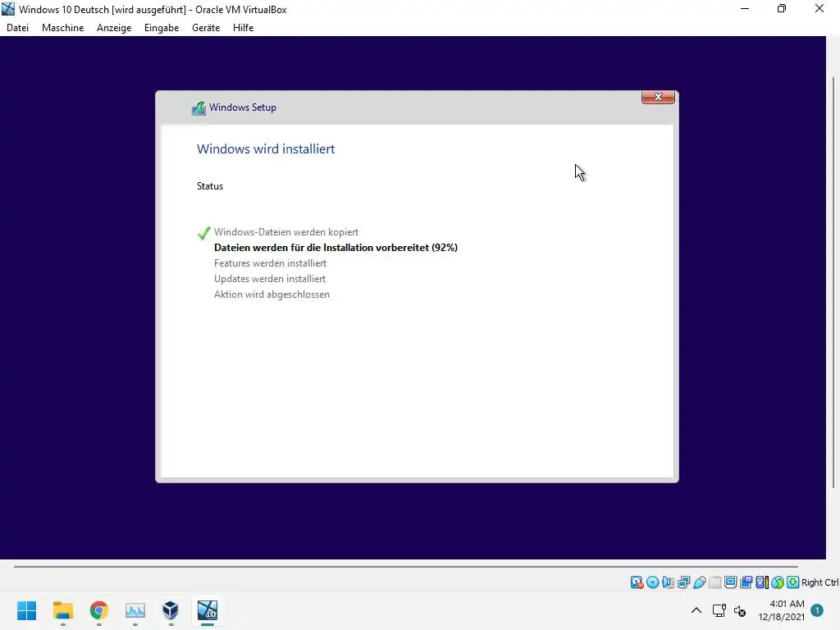Click the Right Ctrl host key label
The width and height of the screenshot is (840, 630).
pyautogui.click(x=820, y=582)
